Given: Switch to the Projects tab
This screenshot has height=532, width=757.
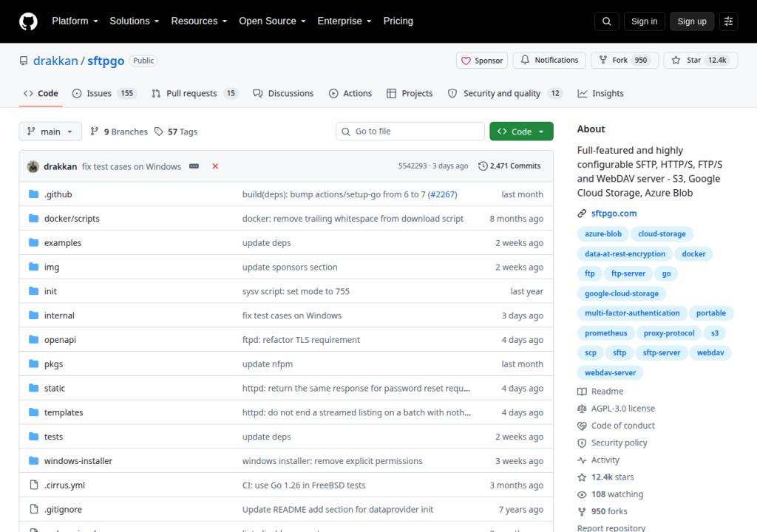Looking at the screenshot, I should (410, 93).
